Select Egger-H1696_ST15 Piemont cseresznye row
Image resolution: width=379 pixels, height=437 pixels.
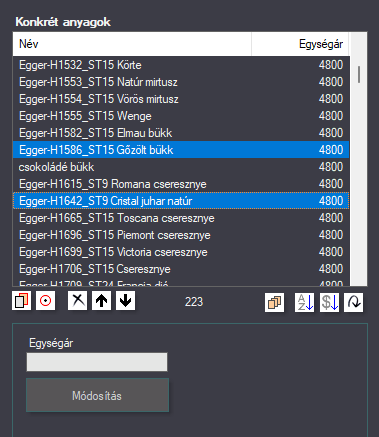181,235
